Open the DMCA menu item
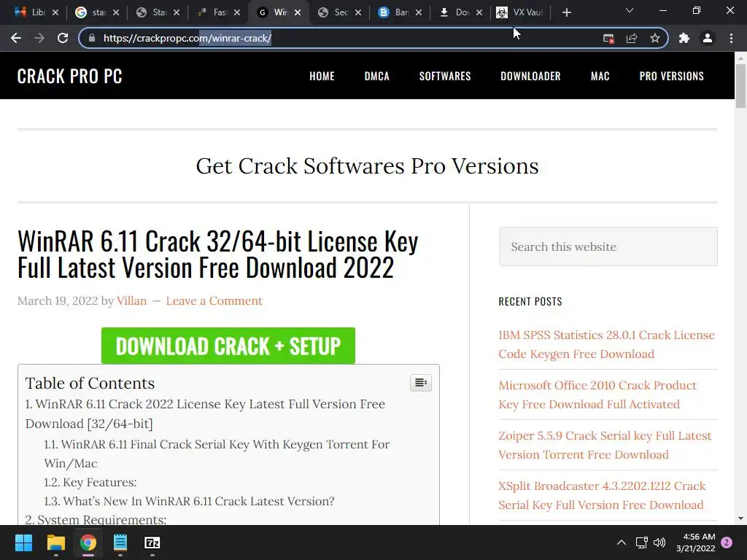Image resolution: width=747 pixels, height=560 pixels. tap(377, 76)
